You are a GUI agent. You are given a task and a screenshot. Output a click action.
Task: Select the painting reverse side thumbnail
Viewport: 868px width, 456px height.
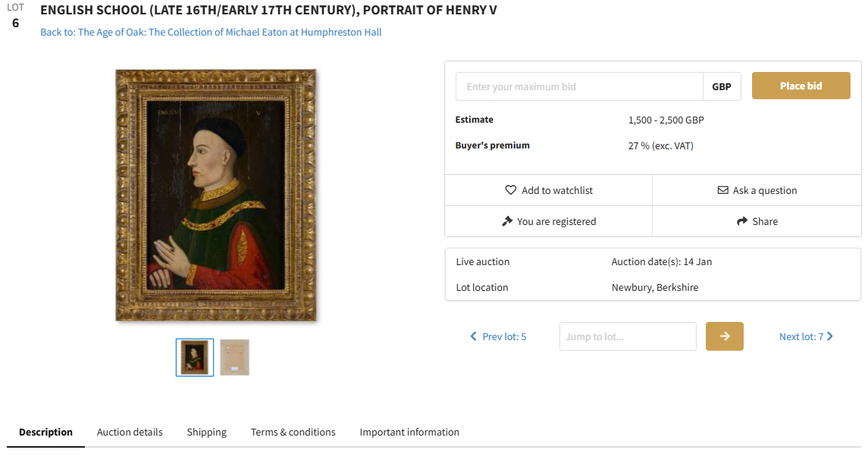click(235, 358)
